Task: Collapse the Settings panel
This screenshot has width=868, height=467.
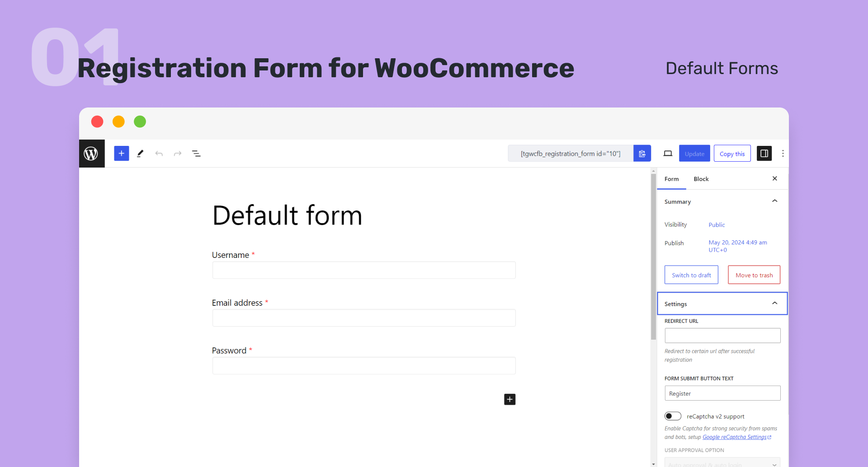Action: point(774,304)
